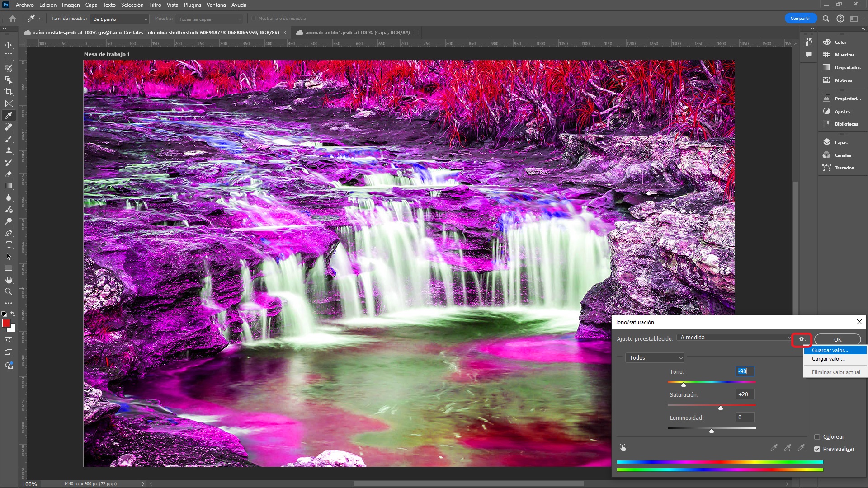Close the caño cristales.psdc tab
The width and height of the screenshot is (868, 488).
(284, 33)
